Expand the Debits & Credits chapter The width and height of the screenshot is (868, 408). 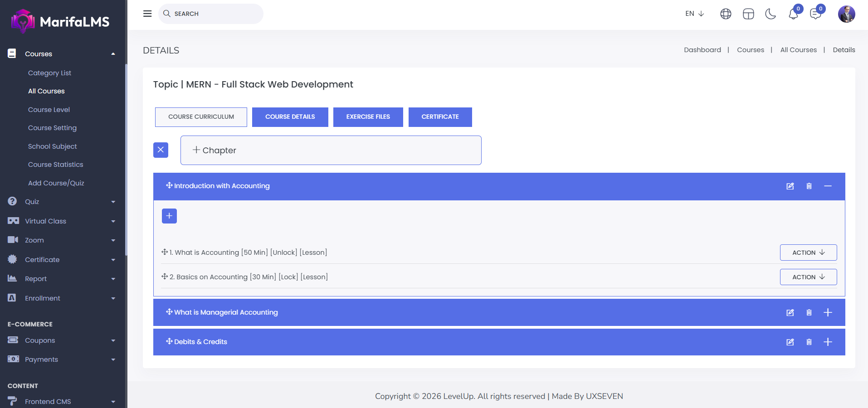tap(828, 342)
